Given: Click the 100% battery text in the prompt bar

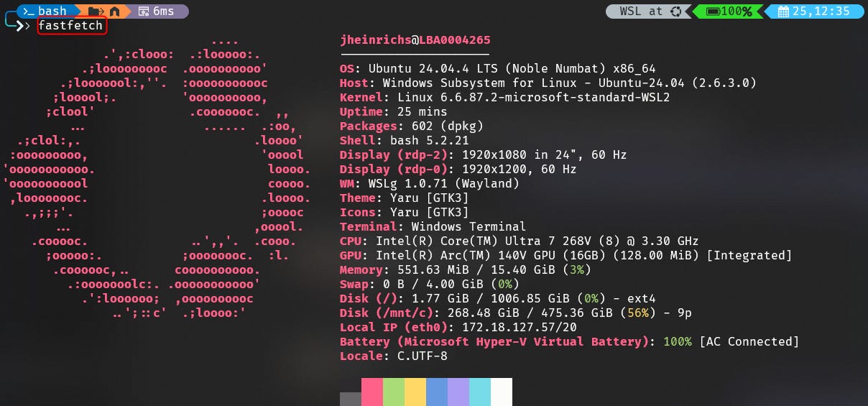Looking at the screenshot, I should (x=737, y=11).
